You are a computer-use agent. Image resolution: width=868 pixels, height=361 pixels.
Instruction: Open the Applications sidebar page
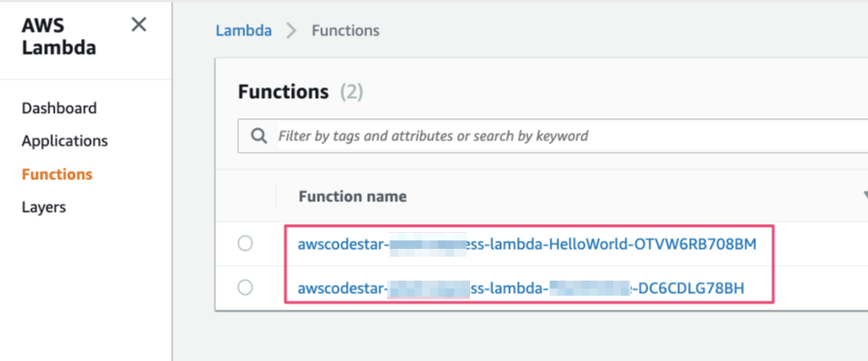64,141
